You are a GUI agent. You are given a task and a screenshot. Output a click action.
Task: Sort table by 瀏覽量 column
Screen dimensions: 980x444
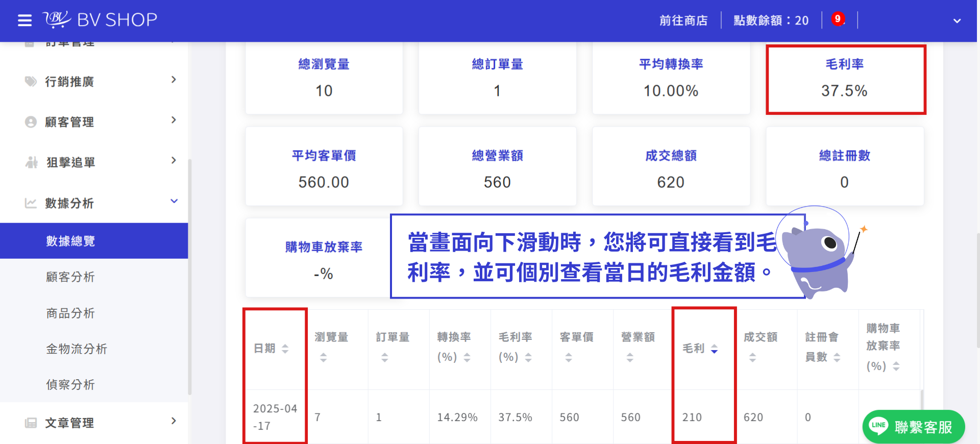323,358
